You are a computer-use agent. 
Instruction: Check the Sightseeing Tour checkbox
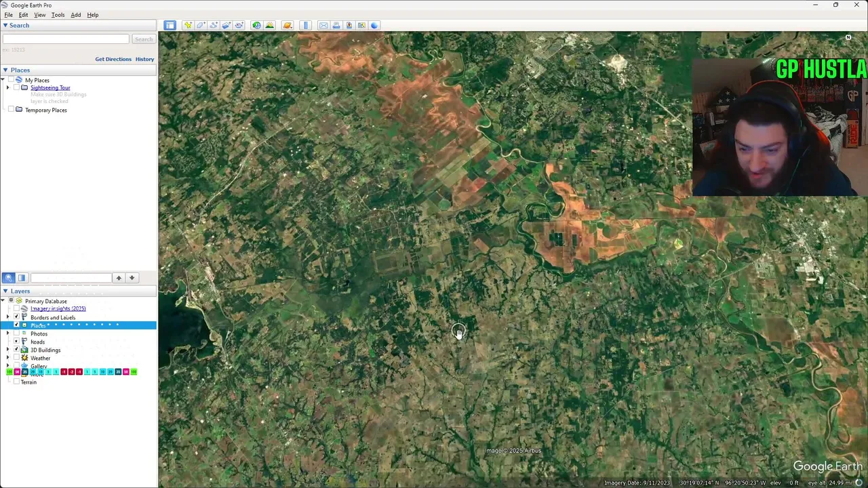click(16, 87)
